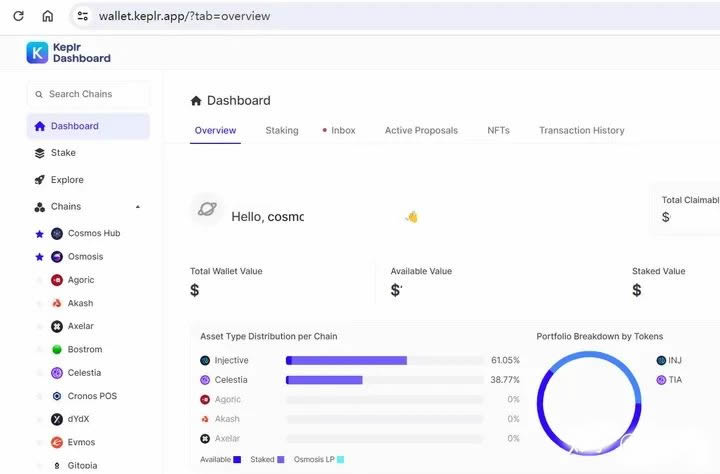Select Celestia chain icon in sidebar
The image size is (720, 474).
pos(57,372)
